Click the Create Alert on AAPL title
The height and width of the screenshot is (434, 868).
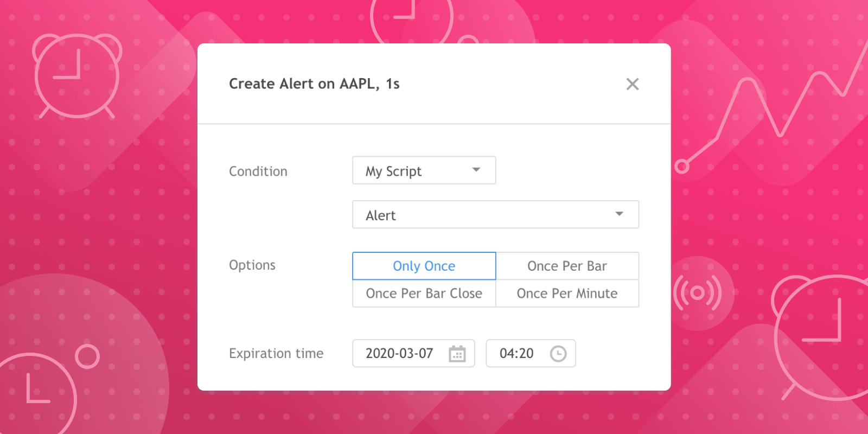314,84
